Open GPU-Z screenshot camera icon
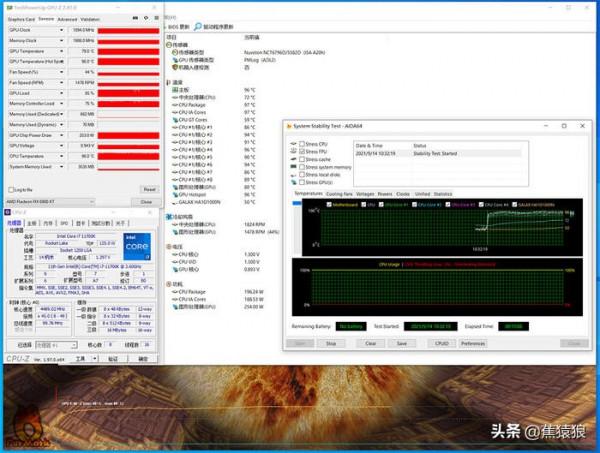Viewport: 600px width, 453px height. point(135,18)
